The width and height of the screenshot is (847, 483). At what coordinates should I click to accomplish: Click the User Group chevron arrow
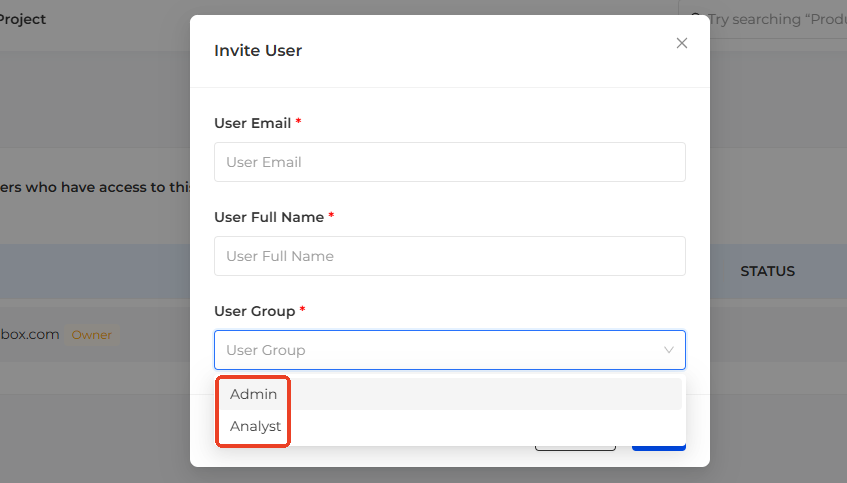tap(669, 350)
